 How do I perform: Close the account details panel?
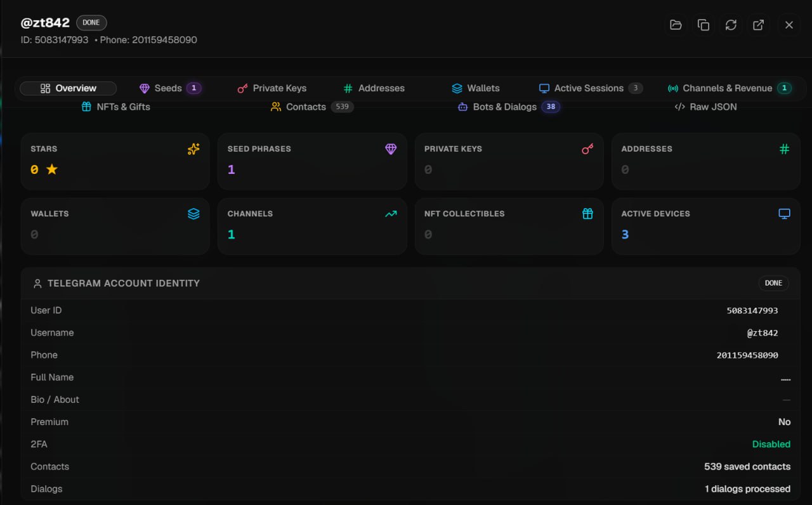(x=789, y=25)
